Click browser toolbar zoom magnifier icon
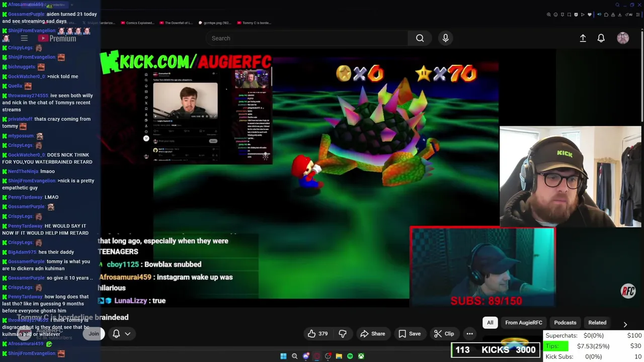The width and height of the screenshot is (644, 362). (x=549, y=15)
